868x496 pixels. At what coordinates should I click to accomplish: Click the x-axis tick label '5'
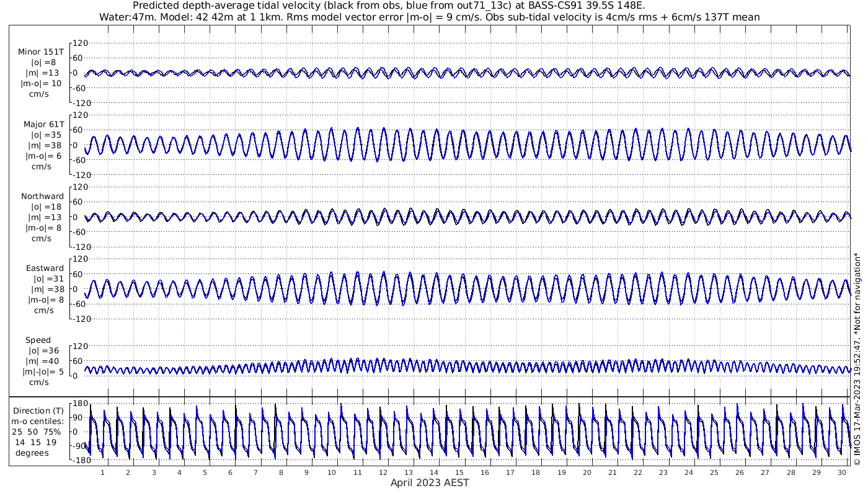(205, 472)
